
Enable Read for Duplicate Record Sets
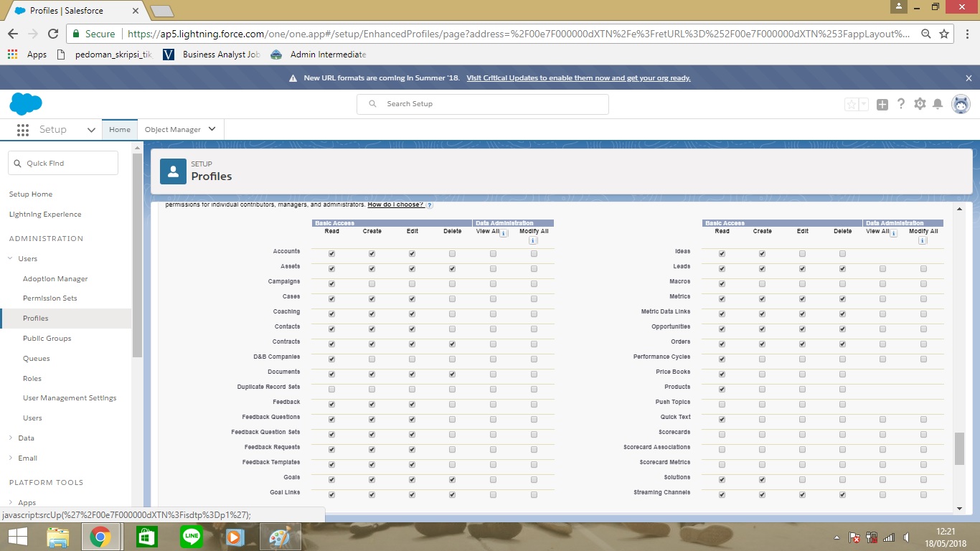click(x=331, y=390)
